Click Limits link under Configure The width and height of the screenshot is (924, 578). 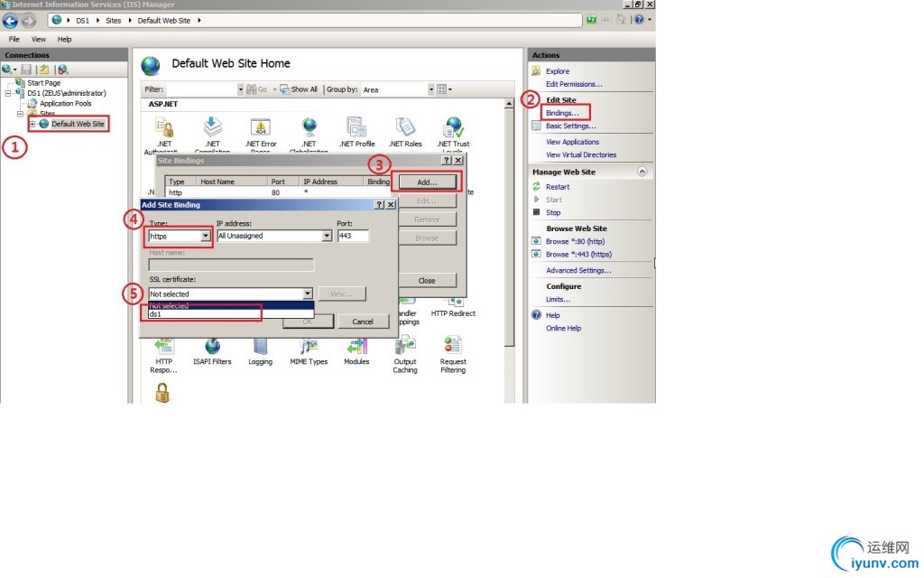(x=558, y=299)
